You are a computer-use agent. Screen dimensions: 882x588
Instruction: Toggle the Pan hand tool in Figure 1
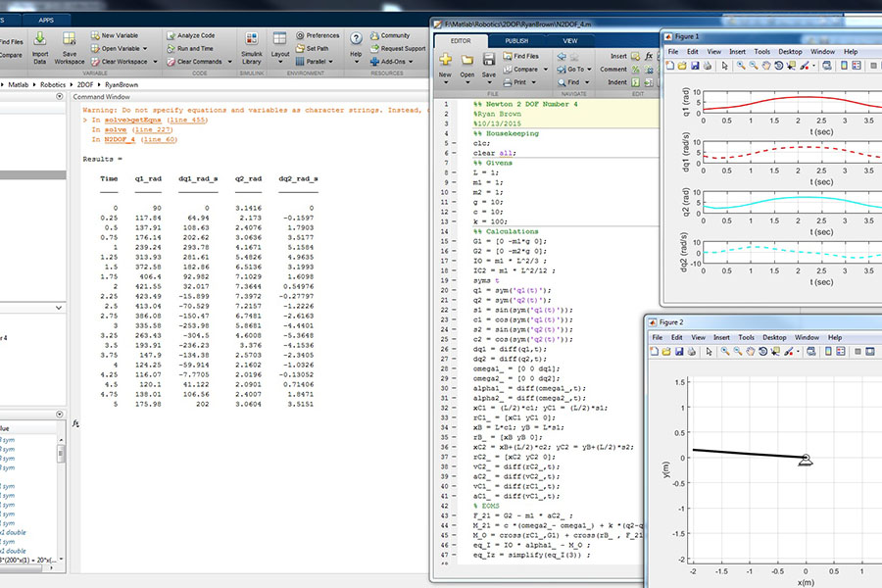[x=766, y=66]
